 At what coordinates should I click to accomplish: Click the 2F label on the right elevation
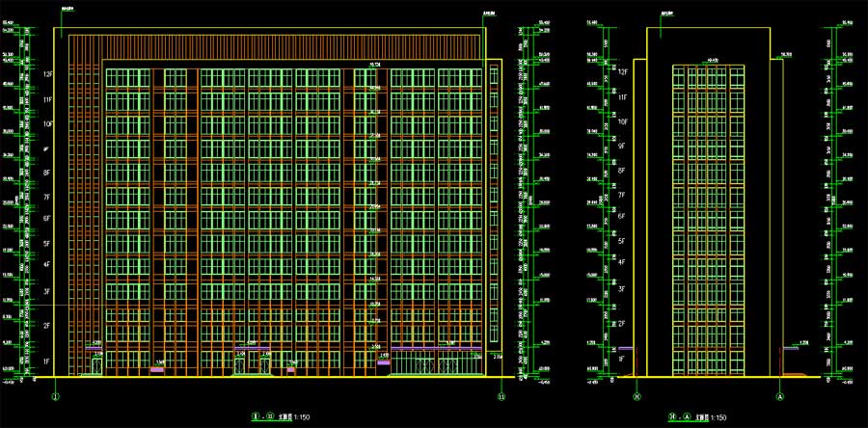(x=622, y=323)
